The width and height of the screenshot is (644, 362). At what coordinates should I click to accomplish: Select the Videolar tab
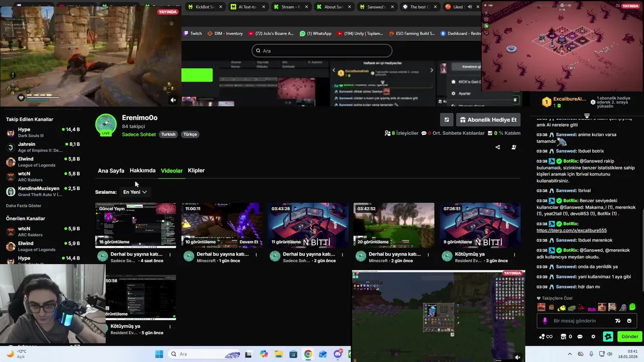click(x=172, y=170)
